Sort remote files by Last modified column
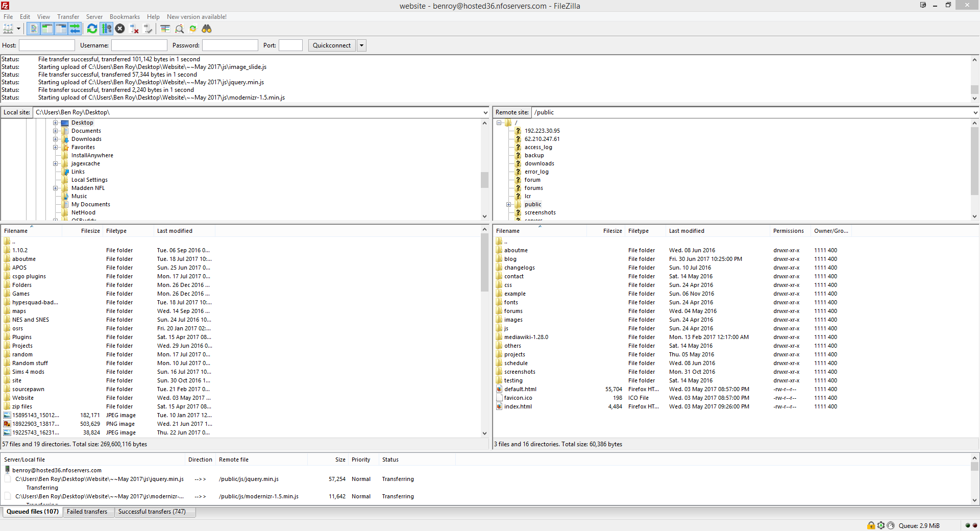This screenshot has height=531, width=980. (x=687, y=231)
